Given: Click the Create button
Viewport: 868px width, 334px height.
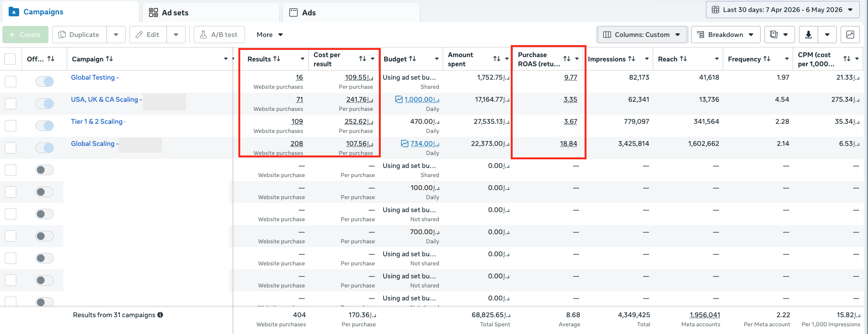Looking at the screenshot, I should pyautogui.click(x=25, y=35).
